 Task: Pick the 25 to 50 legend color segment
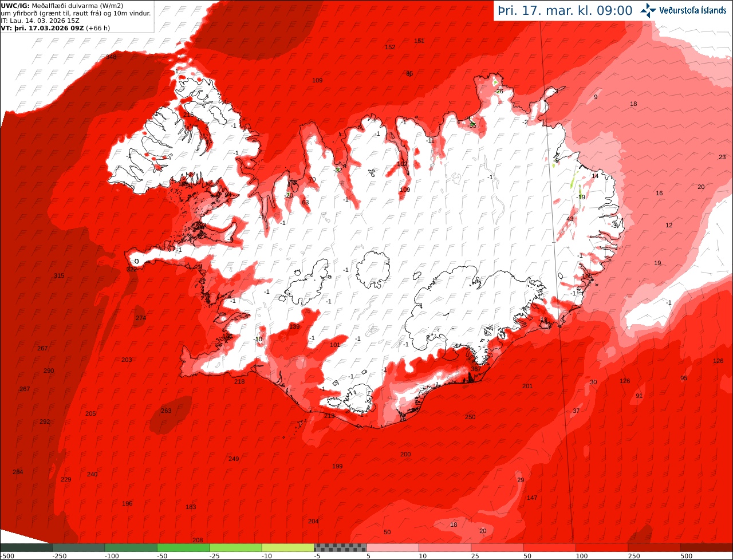[497, 547]
